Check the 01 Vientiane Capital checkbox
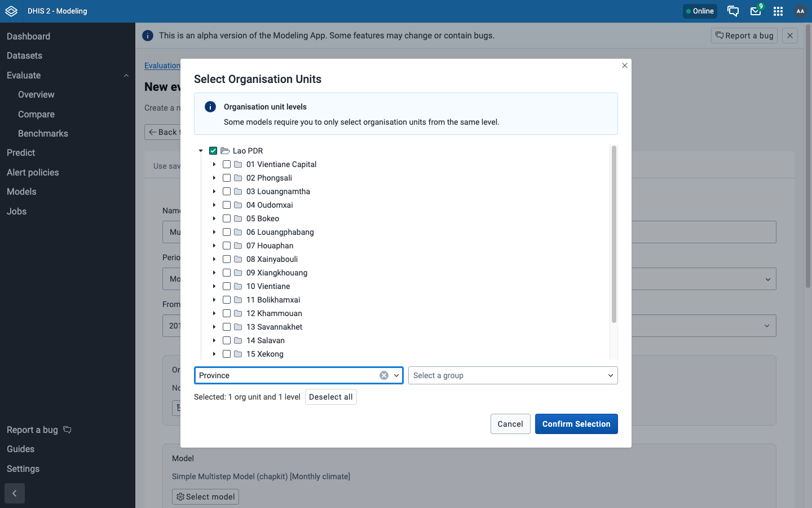The image size is (812, 508). [x=227, y=164]
